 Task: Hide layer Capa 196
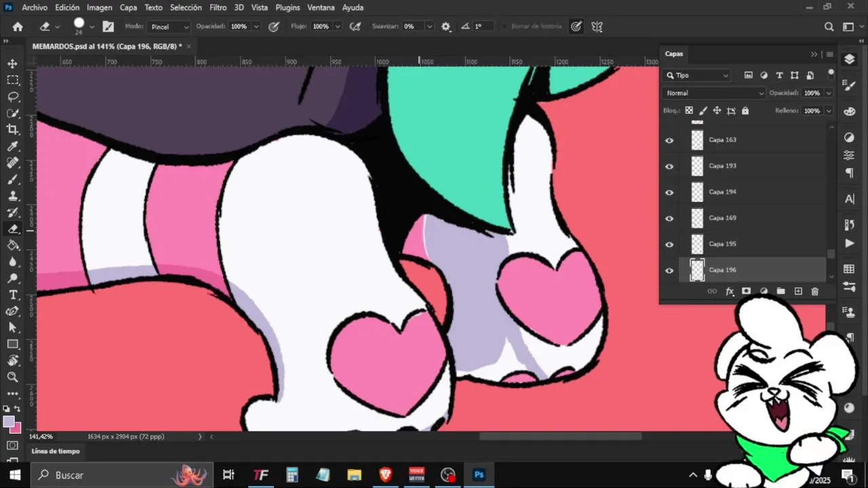click(x=669, y=270)
